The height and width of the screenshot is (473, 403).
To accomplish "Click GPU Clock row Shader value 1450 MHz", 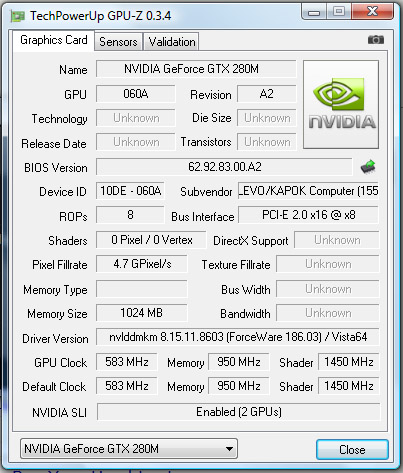I will pyautogui.click(x=349, y=362).
